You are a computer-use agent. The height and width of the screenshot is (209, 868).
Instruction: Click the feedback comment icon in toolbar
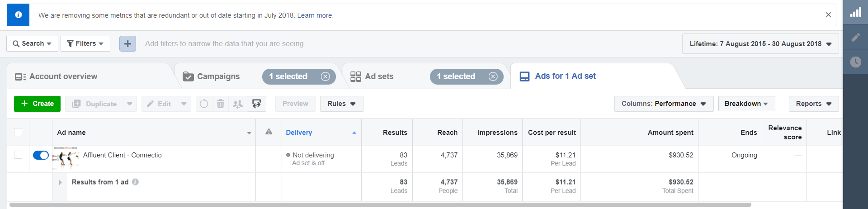(256, 104)
